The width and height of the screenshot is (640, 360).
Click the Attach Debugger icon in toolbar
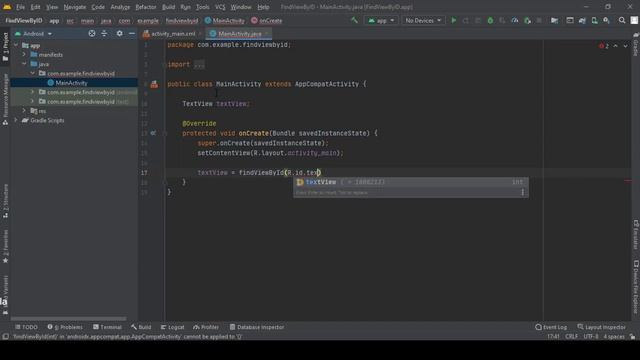pyautogui.click(x=527, y=20)
